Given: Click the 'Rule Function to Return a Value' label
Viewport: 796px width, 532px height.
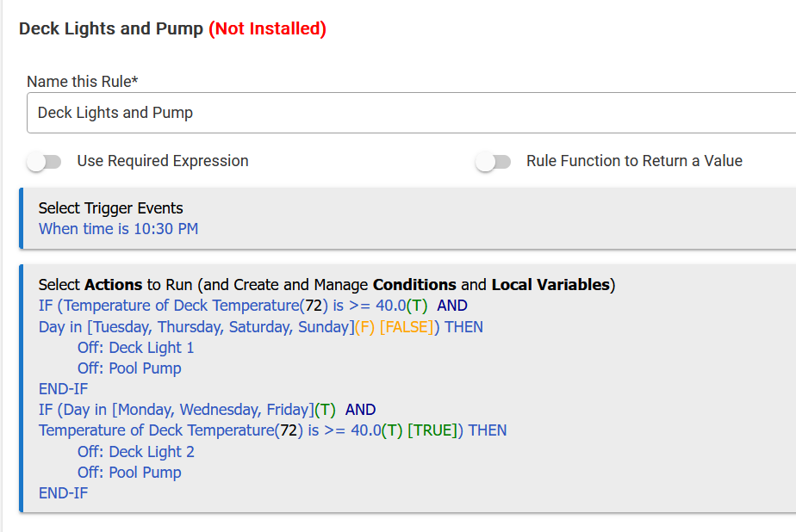Looking at the screenshot, I should tap(634, 161).
